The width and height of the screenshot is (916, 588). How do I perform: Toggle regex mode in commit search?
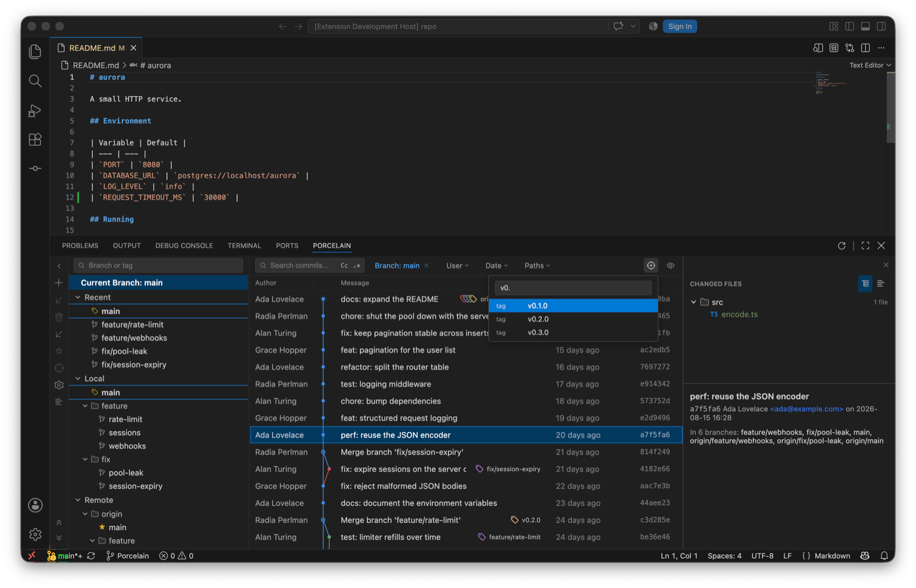pos(357,266)
